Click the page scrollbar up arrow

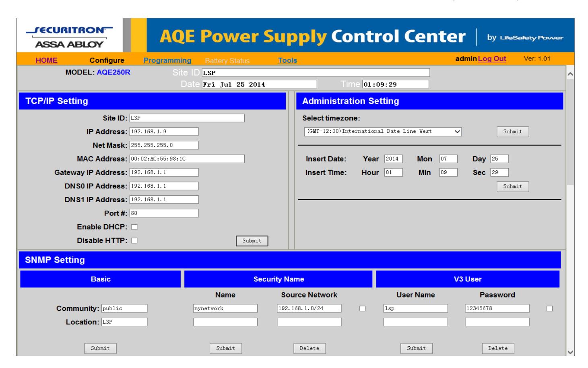point(570,74)
